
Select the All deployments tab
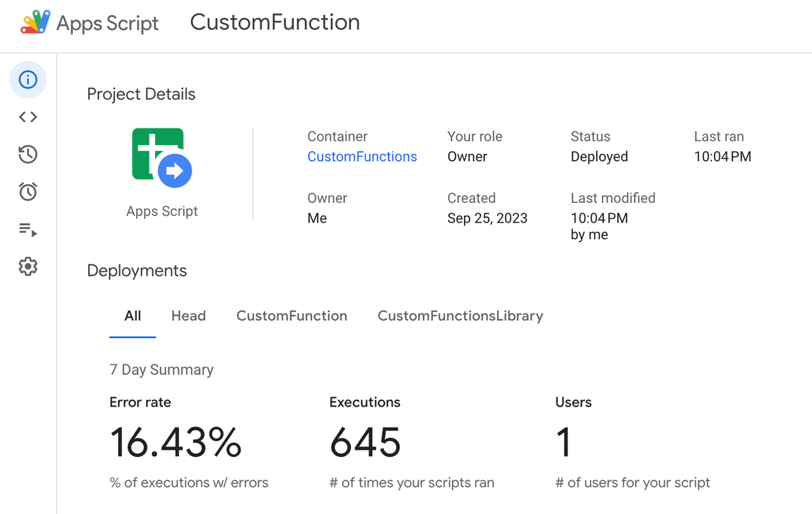tap(132, 316)
